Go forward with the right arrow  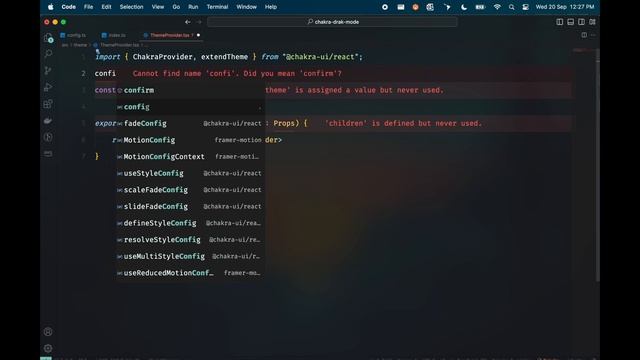coord(199,22)
